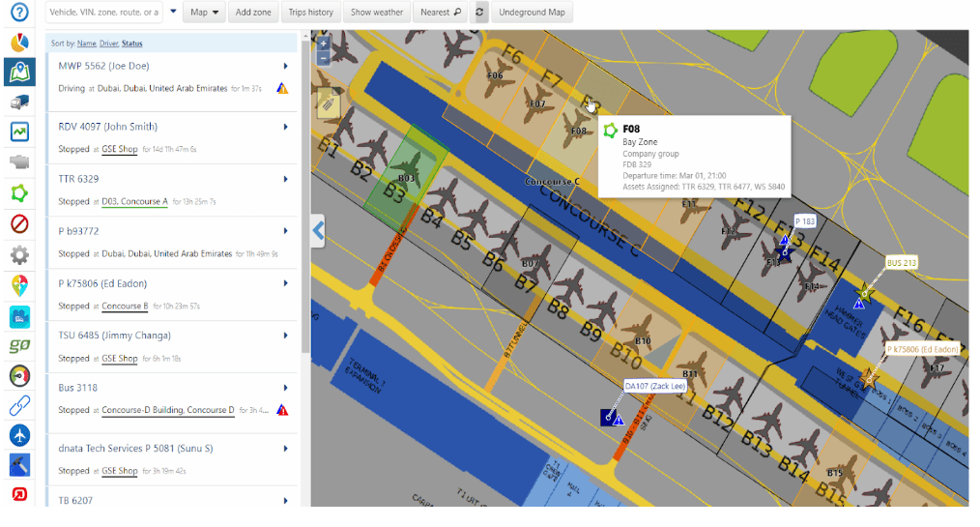Open GSE Shop link under dnata Tech Services

click(120, 471)
